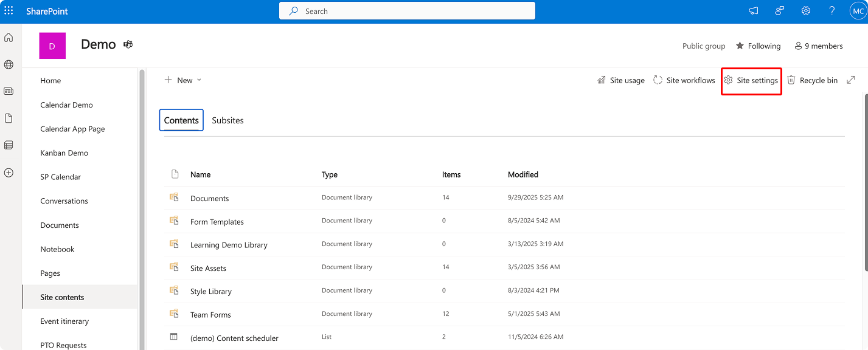Open the MC account profile menu
Image resolution: width=868 pixels, height=350 pixels.
858,11
